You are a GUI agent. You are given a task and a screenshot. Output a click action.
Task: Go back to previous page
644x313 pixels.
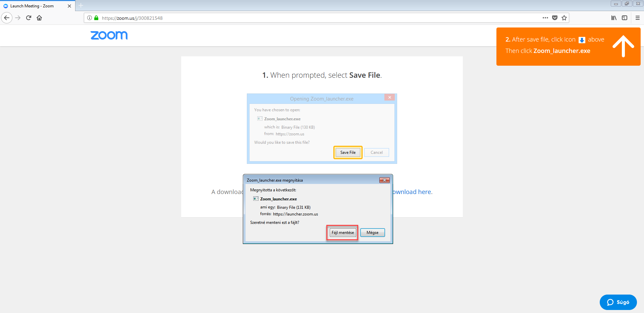[x=7, y=18]
